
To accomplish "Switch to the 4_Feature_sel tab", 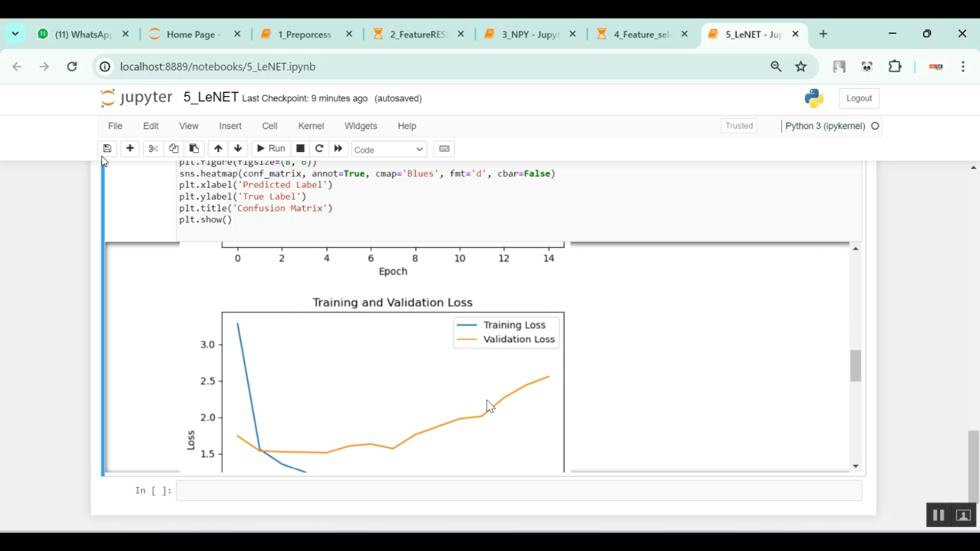I will [x=641, y=35].
